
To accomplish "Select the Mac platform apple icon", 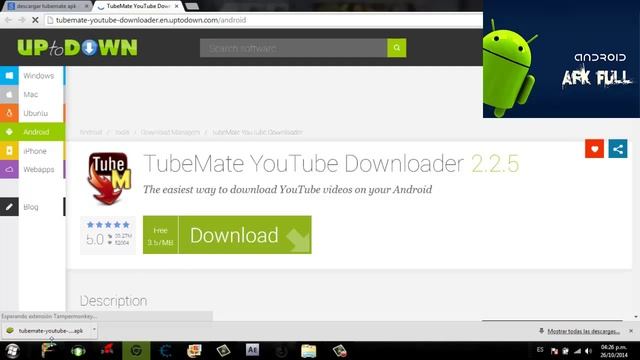I will click(x=9, y=94).
